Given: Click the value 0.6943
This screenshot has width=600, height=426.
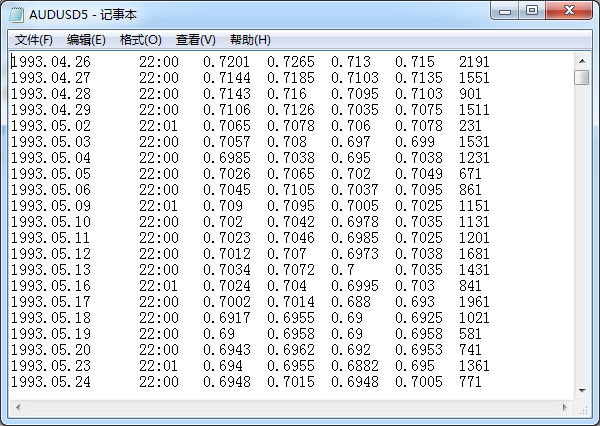Looking at the screenshot, I should tap(227, 350).
